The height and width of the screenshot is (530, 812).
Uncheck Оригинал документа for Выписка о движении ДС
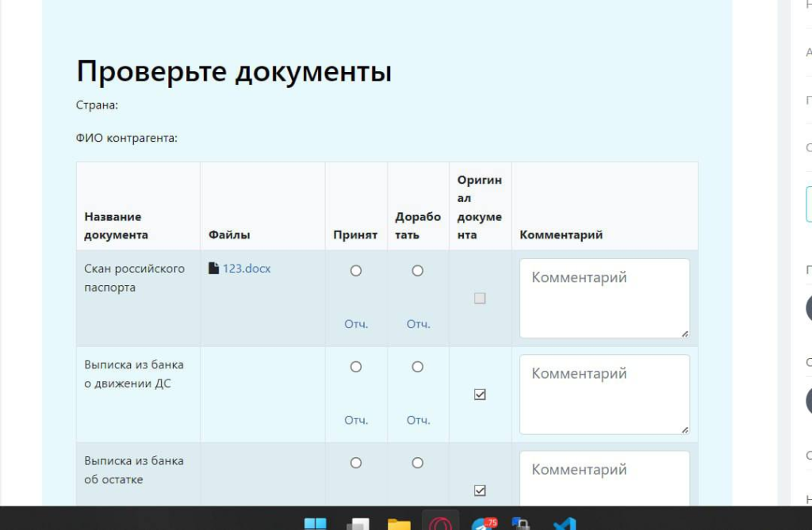pos(480,395)
